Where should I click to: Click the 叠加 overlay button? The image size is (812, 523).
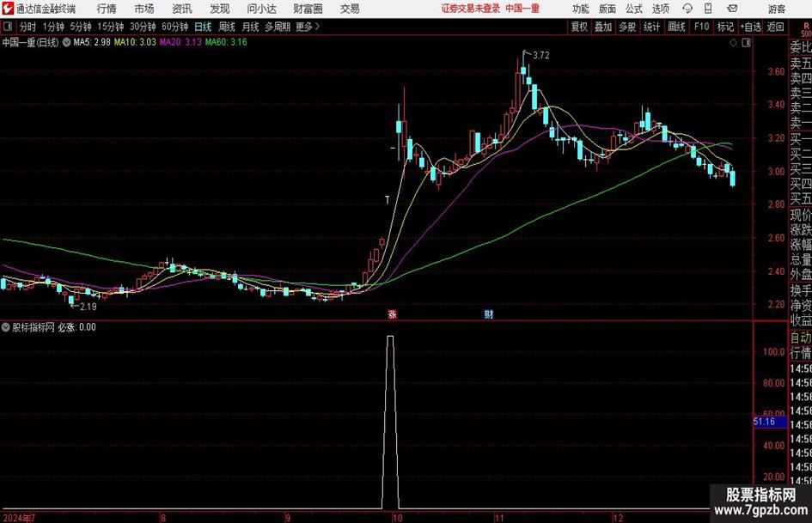pyautogui.click(x=603, y=27)
